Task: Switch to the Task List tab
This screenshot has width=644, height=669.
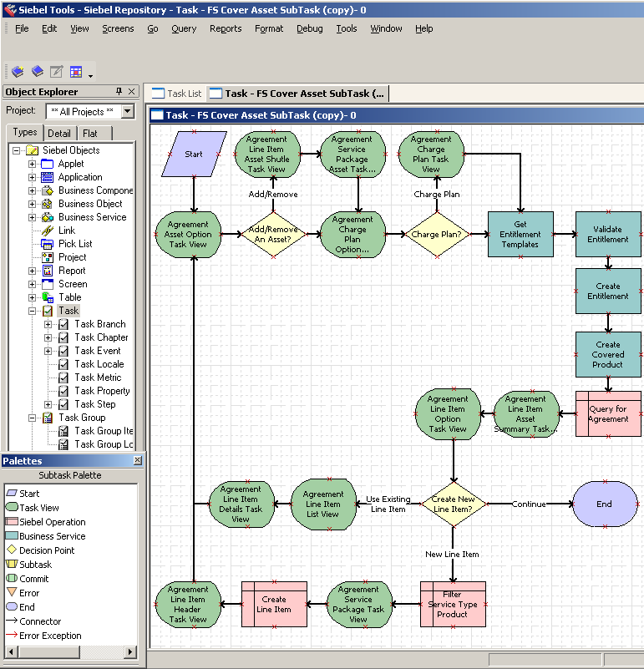Action: pyautogui.click(x=177, y=94)
